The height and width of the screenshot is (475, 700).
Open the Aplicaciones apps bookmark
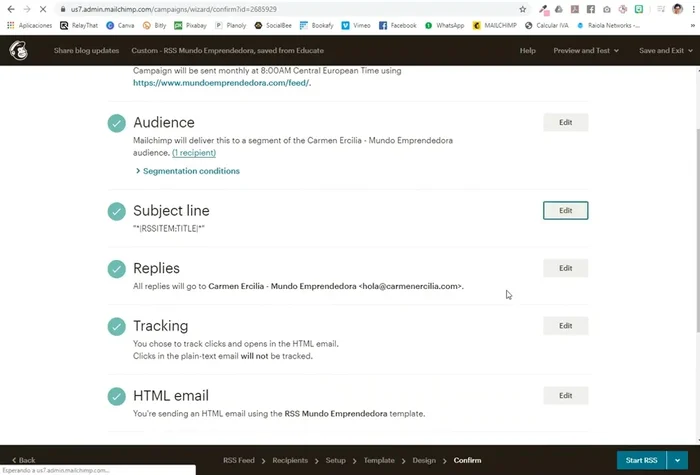[x=29, y=25]
